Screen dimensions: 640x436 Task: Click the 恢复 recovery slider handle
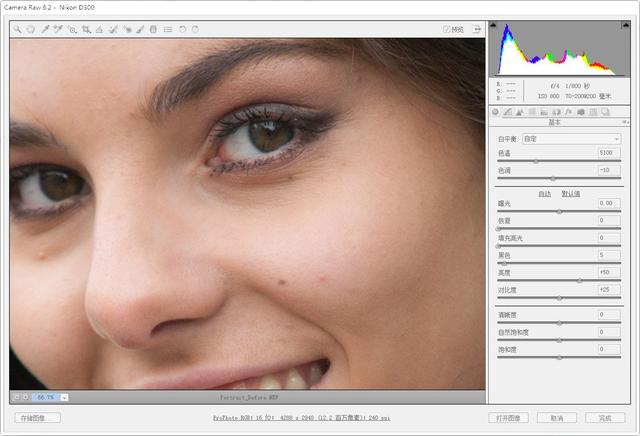click(498, 229)
